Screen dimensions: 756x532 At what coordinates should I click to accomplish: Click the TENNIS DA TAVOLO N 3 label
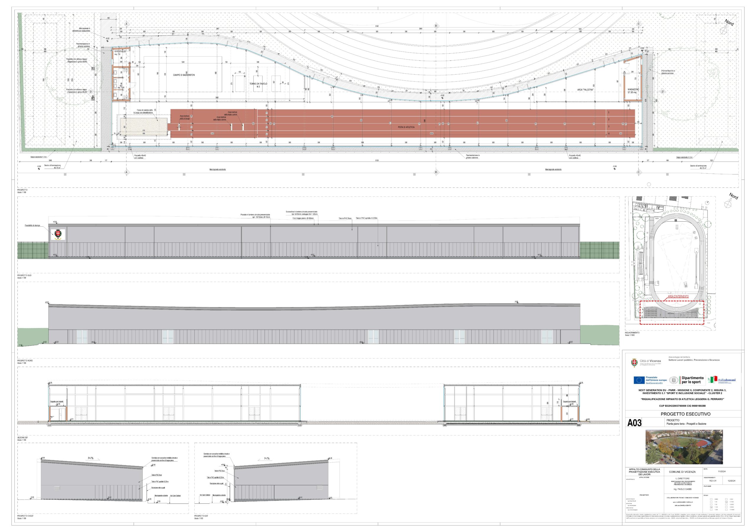[258, 85]
